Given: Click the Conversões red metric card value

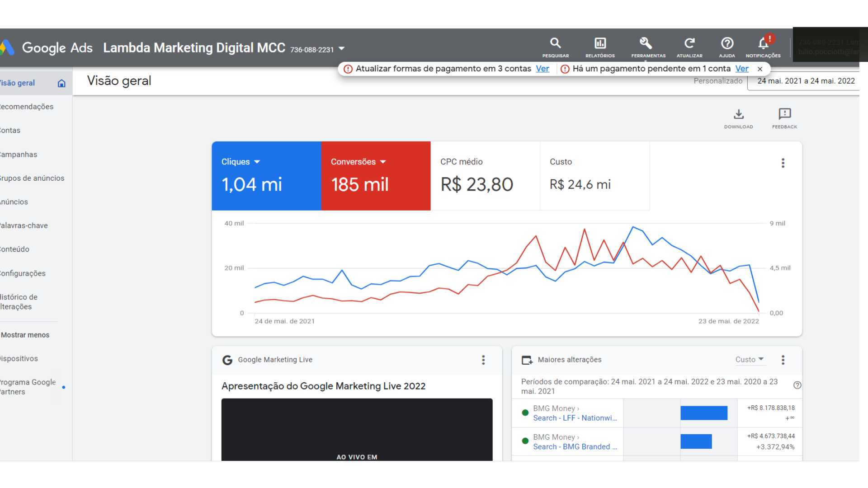Looking at the screenshot, I should click(x=360, y=185).
